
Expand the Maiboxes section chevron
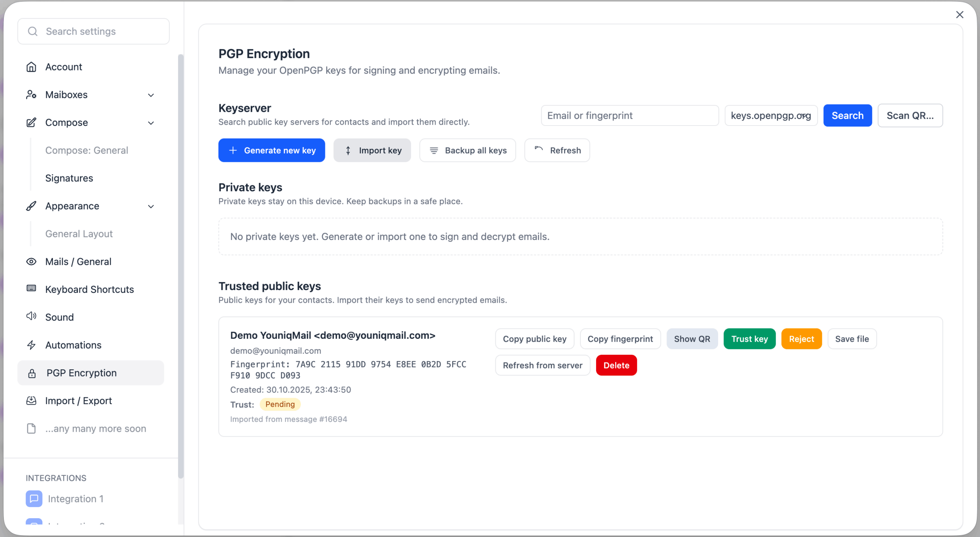(151, 95)
